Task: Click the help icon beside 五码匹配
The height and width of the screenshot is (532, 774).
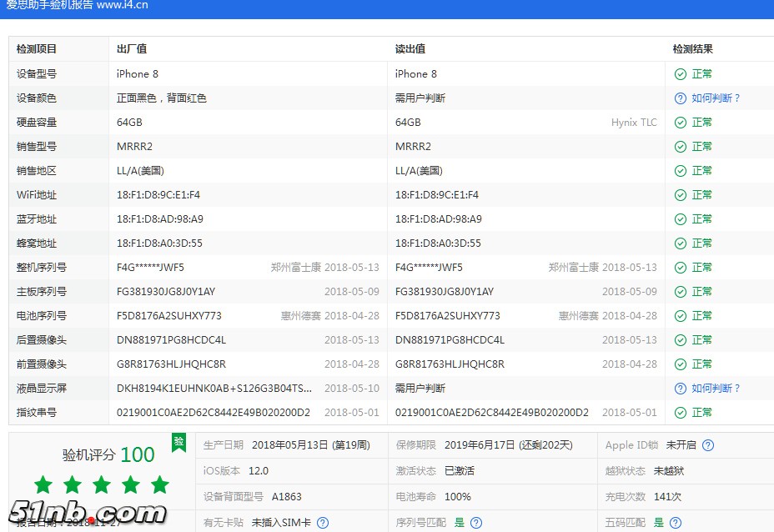Action: click(676, 524)
